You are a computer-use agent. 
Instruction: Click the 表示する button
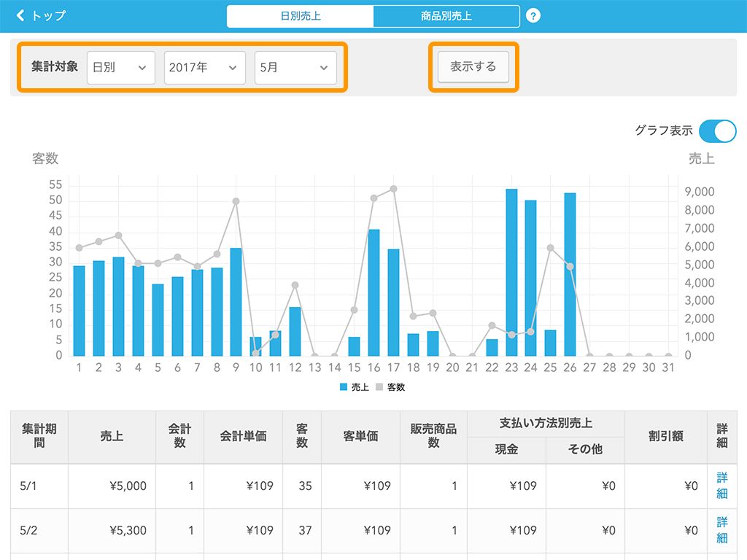(473, 66)
